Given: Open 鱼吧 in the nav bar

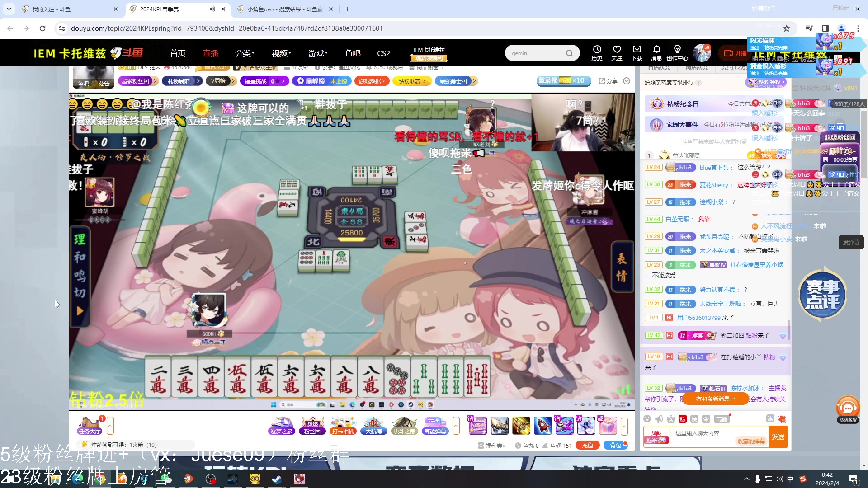Looking at the screenshot, I should (x=353, y=53).
